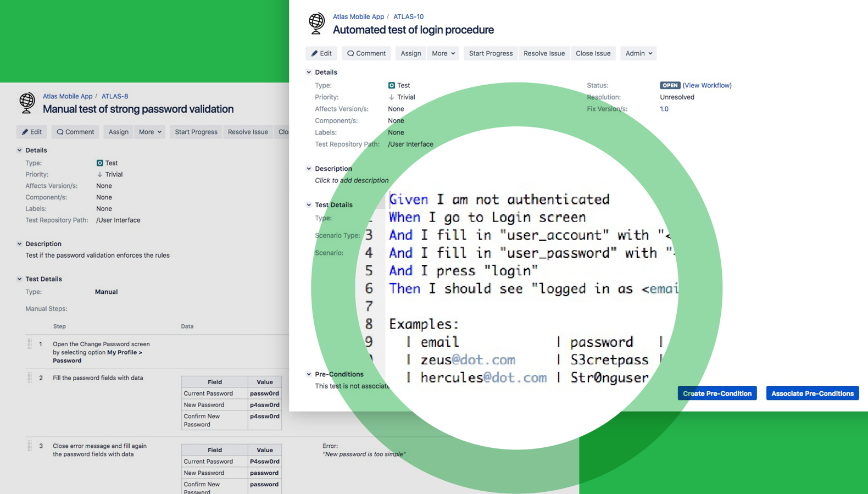This screenshot has width=868, height=494.
Task: Click Assign in the ATLAS-10 toolbar
Action: pos(411,53)
